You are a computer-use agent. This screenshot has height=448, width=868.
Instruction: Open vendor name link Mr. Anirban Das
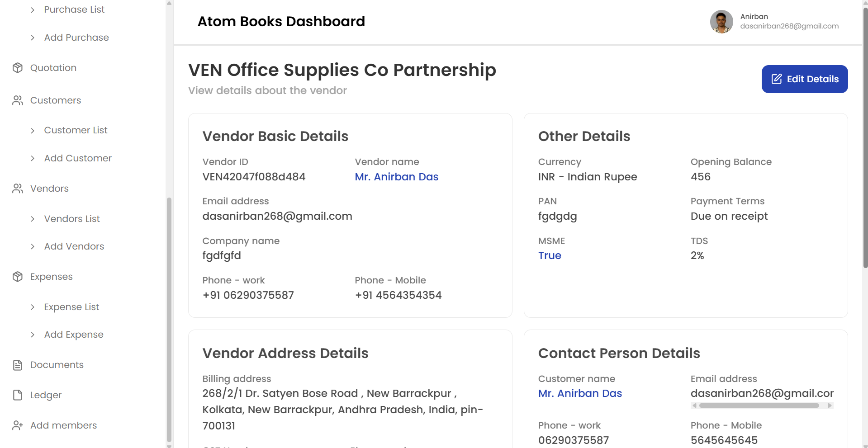[396, 177]
